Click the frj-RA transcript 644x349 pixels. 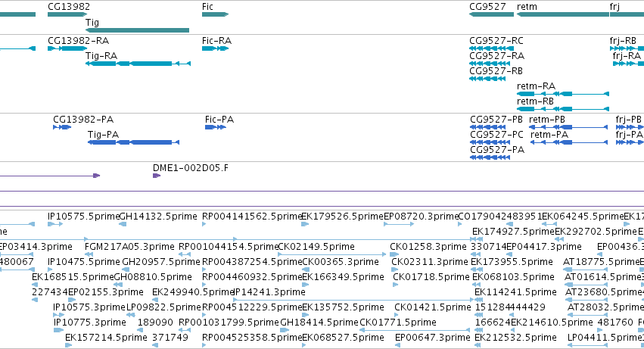627,56
